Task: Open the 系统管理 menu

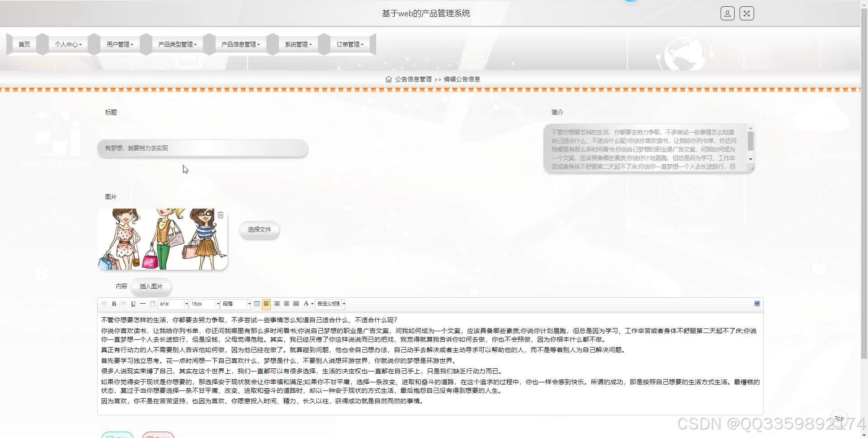Action: [298, 44]
